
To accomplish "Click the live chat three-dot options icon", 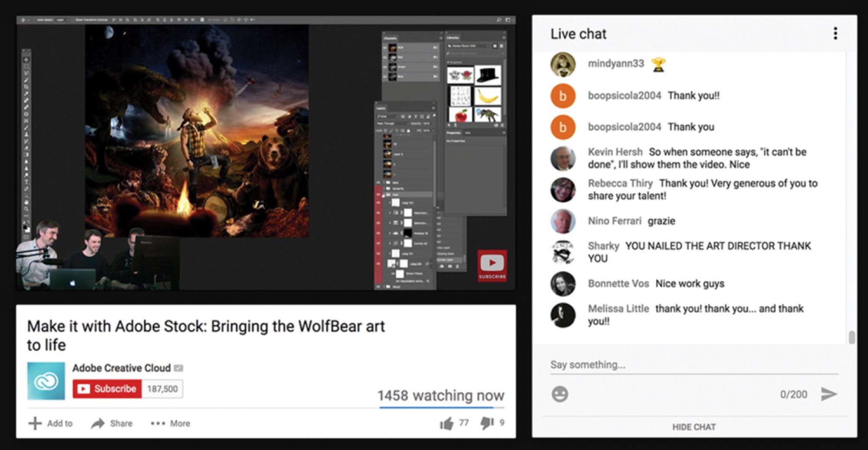I will pyautogui.click(x=835, y=33).
